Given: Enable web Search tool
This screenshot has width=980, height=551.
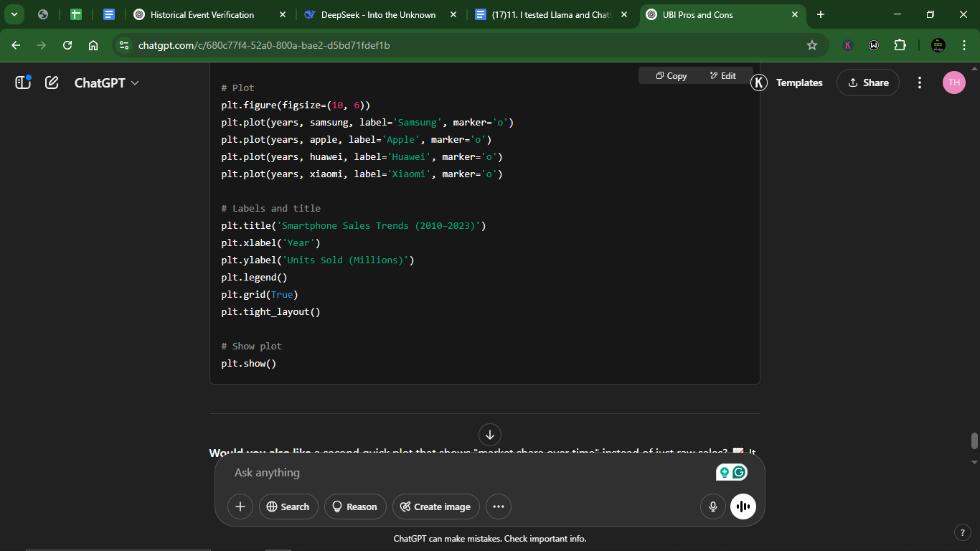Looking at the screenshot, I should [x=288, y=507].
